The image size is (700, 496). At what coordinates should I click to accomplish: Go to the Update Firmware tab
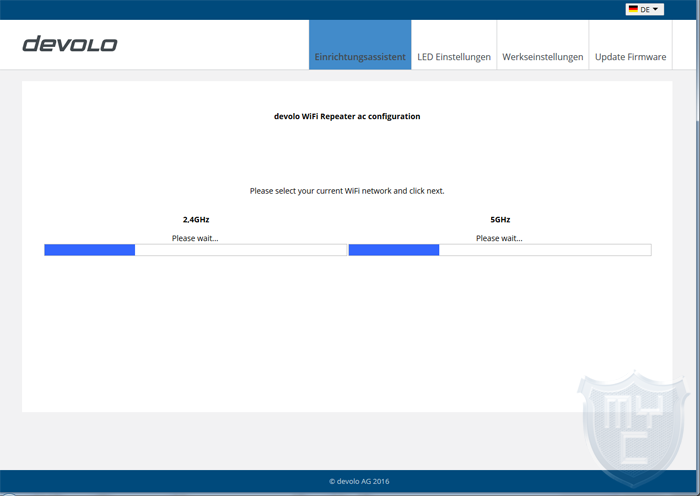coord(630,45)
